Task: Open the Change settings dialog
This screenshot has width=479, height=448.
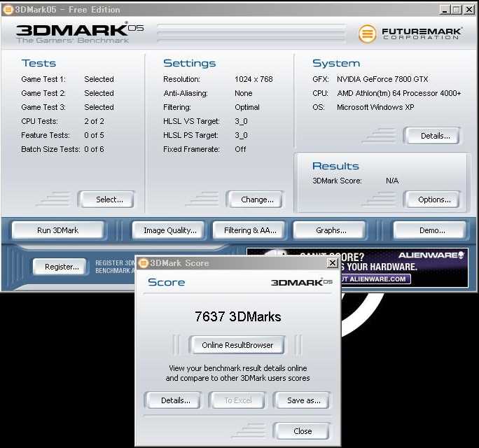Action: [x=257, y=199]
